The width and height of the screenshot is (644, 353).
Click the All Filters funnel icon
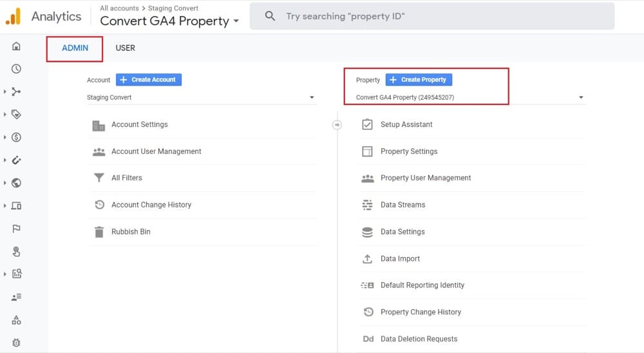[99, 178]
